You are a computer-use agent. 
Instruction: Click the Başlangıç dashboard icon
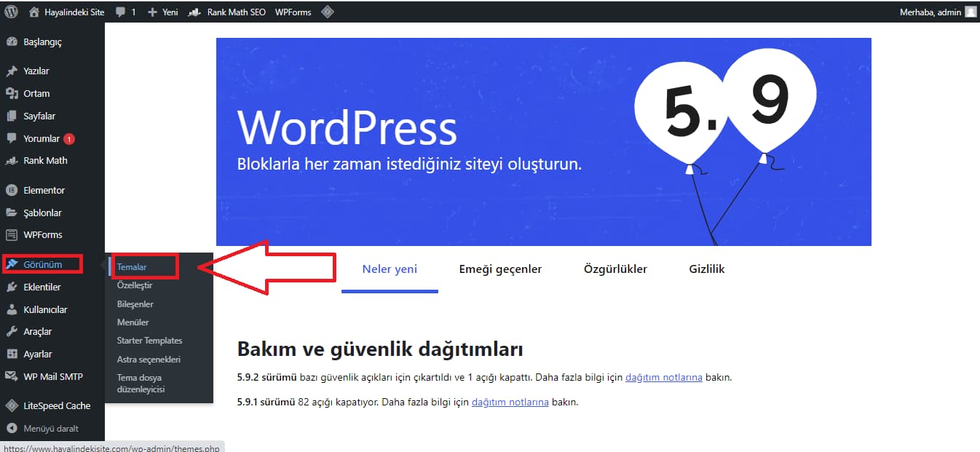12,42
